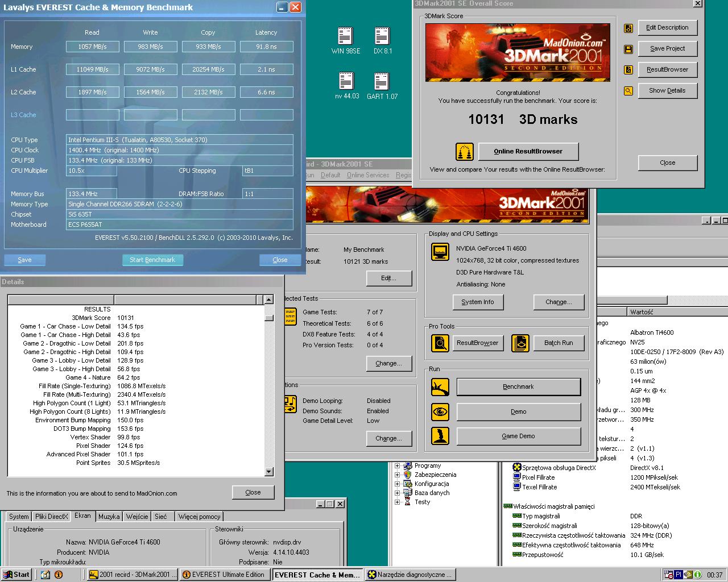Open the Start menu

tap(16, 575)
